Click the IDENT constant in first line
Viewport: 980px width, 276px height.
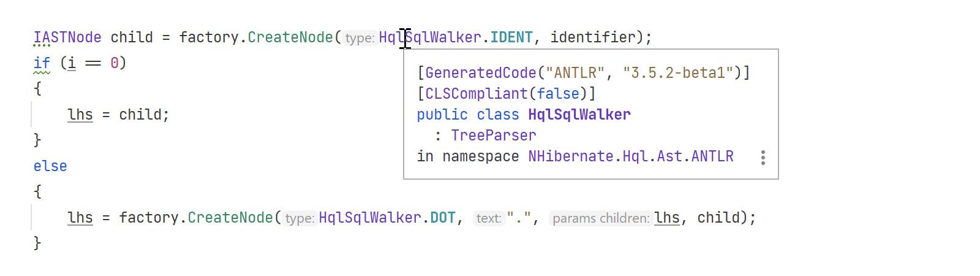(x=511, y=37)
